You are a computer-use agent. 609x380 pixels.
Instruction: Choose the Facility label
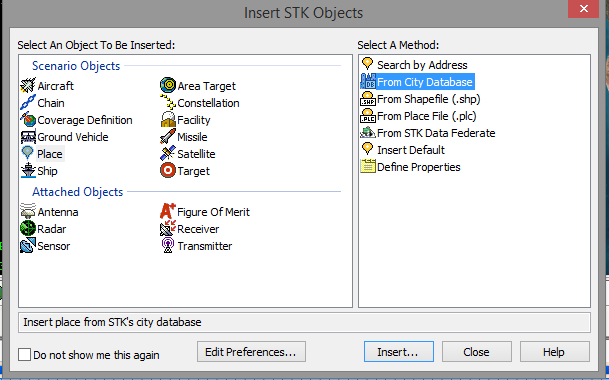(x=194, y=120)
